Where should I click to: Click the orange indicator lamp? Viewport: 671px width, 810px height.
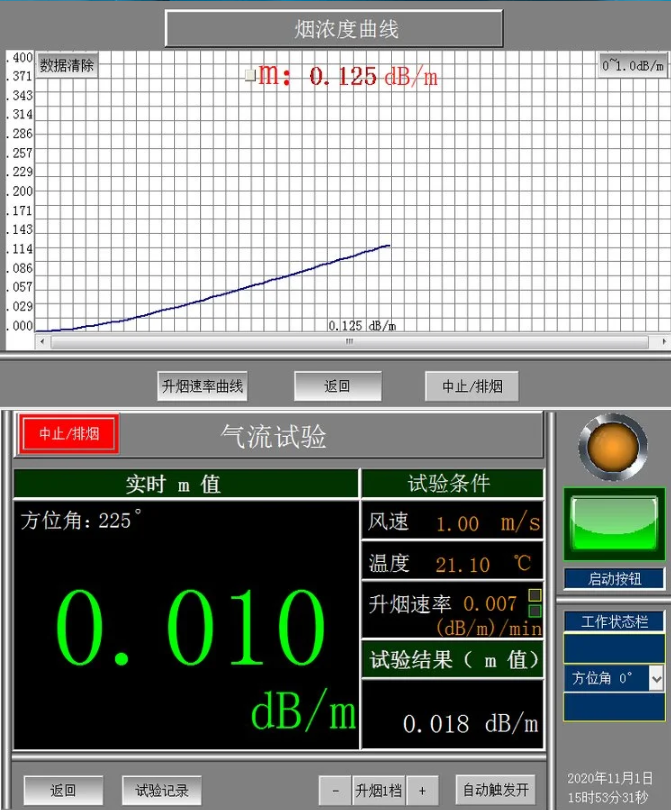coord(612,445)
